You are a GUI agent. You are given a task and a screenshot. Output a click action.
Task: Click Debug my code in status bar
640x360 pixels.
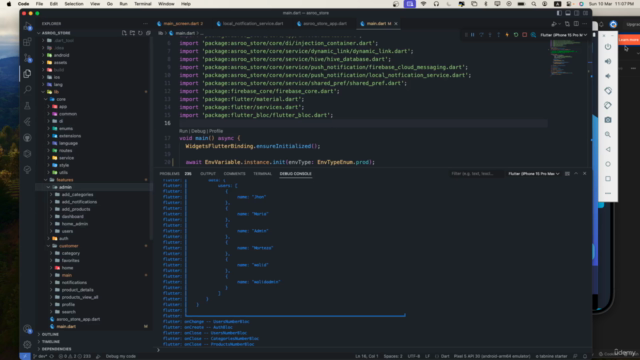(x=120, y=356)
